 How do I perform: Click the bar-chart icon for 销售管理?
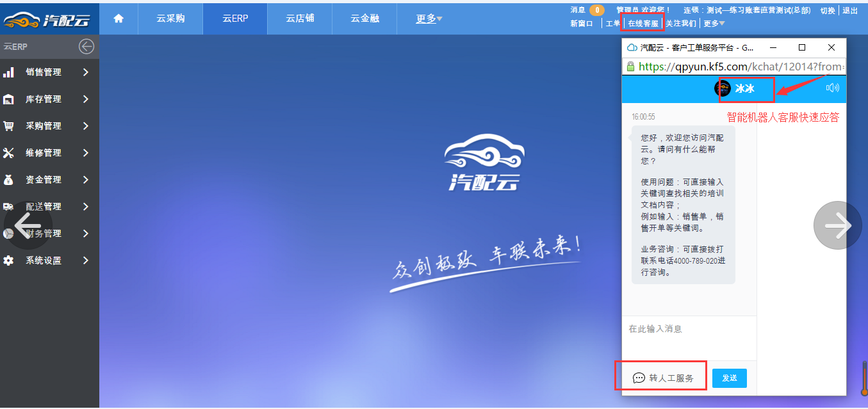(x=8, y=72)
